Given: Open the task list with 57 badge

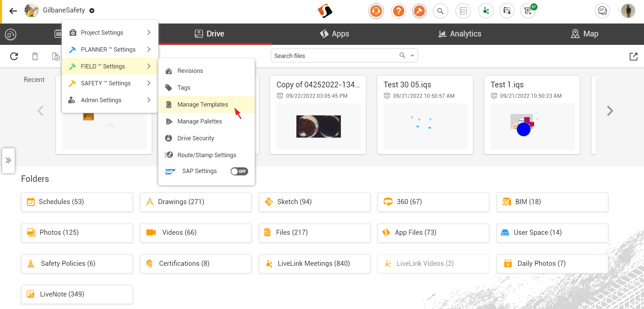Looking at the screenshot, I should click(528, 11).
